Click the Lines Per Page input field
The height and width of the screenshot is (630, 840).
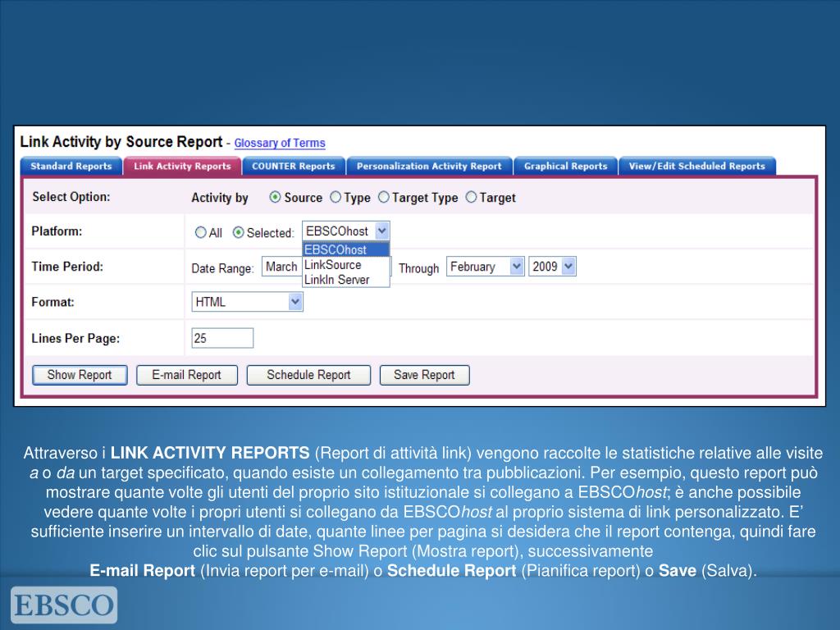tap(222, 338)
